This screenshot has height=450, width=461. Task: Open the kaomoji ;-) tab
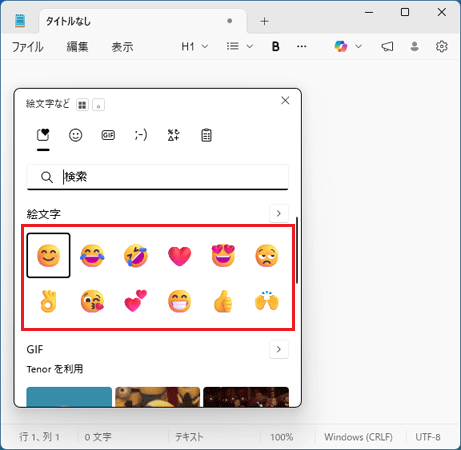point(141,135)
